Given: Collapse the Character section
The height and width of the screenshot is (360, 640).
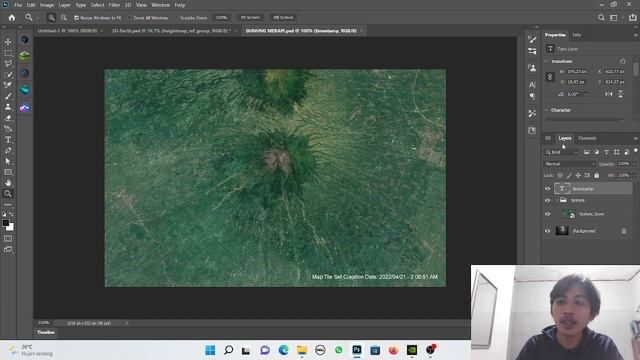Looking at the screenshot, I should [x=547, y=110].
